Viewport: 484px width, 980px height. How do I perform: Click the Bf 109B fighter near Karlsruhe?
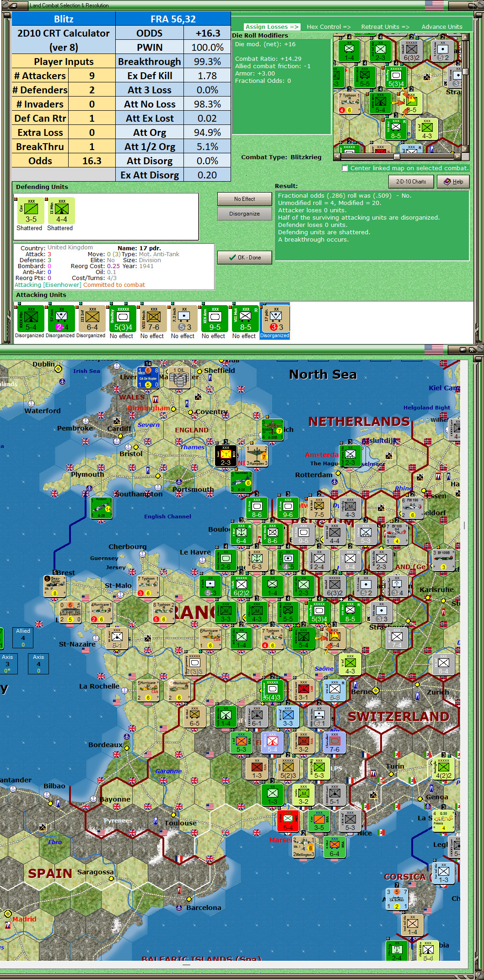pos(443,560)
